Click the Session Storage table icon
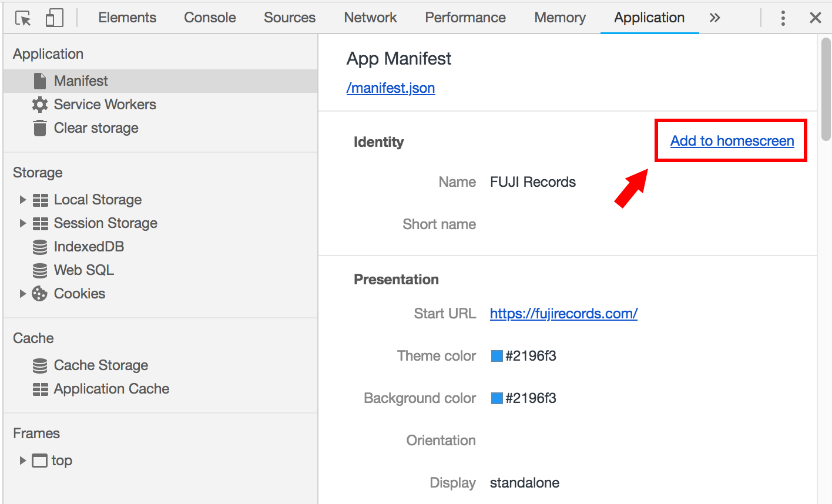Screen dimensions: 832x504 pos(41,224)
